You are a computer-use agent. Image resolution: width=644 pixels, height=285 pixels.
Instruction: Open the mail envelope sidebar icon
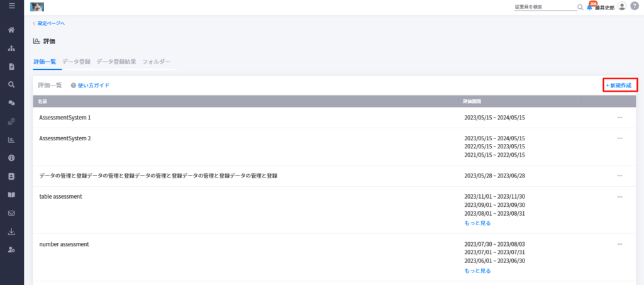12,213
